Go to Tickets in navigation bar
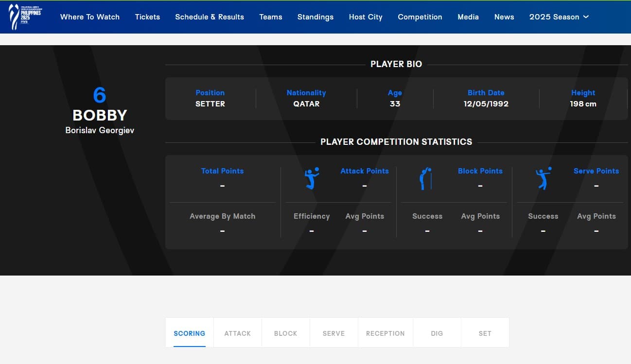631x364 pixels. [147, 17]
